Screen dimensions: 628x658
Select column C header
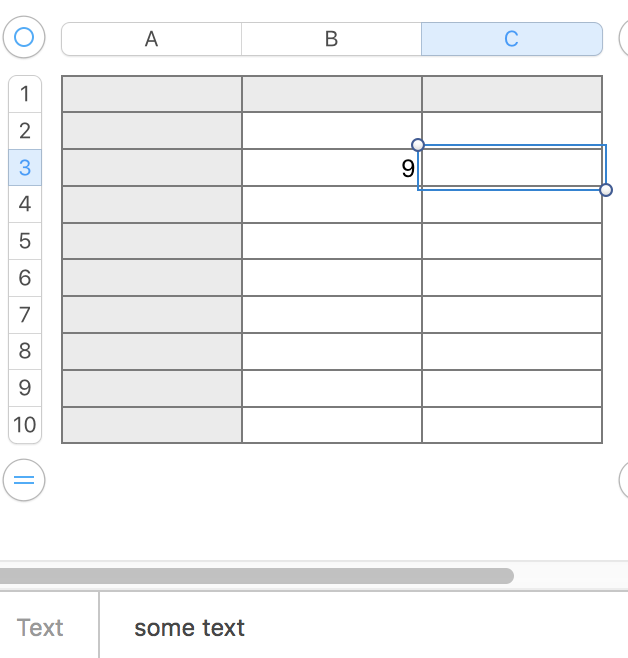pyautogui.click(x=511, y=39)
